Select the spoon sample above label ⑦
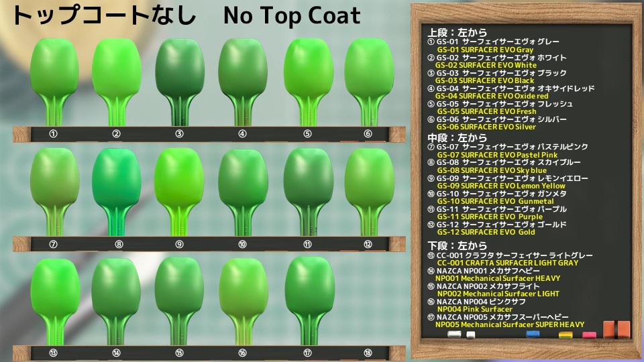Viewport: 644px width, 362px height. tap(54, 192)
